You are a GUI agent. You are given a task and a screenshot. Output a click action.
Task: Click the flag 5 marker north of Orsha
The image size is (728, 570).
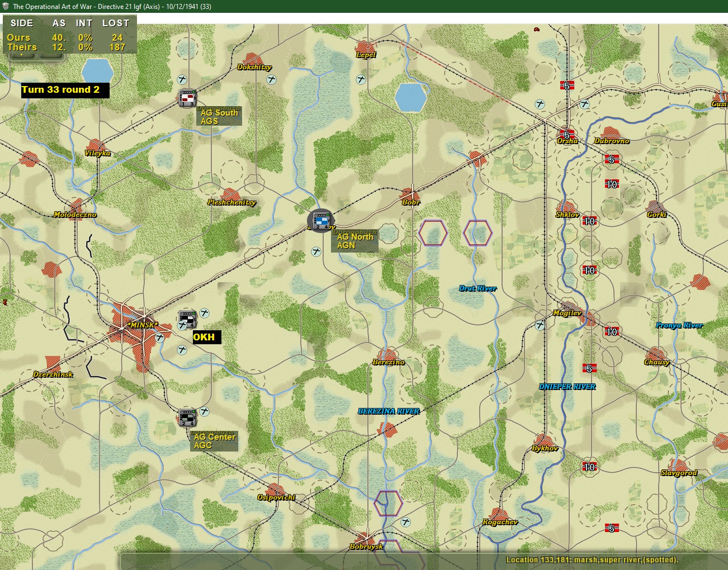(567, 85)
